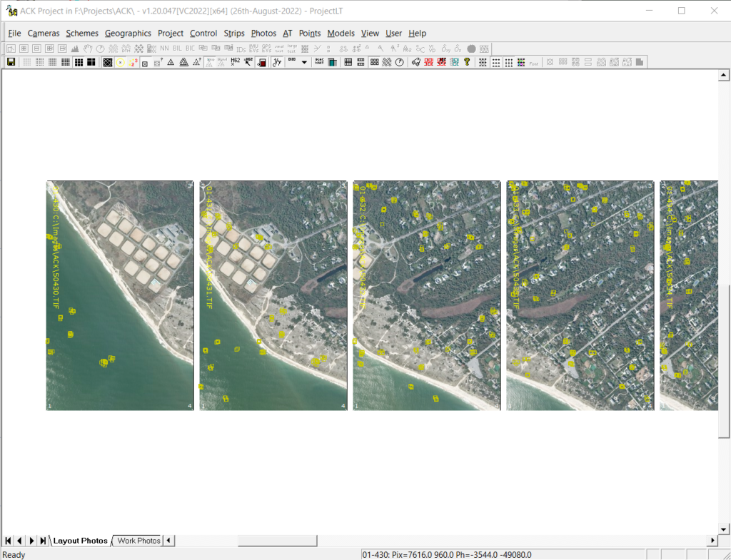Click the vertical scrollbar down arrow
The height and width of the screenshot is (560, 731).
724,529
